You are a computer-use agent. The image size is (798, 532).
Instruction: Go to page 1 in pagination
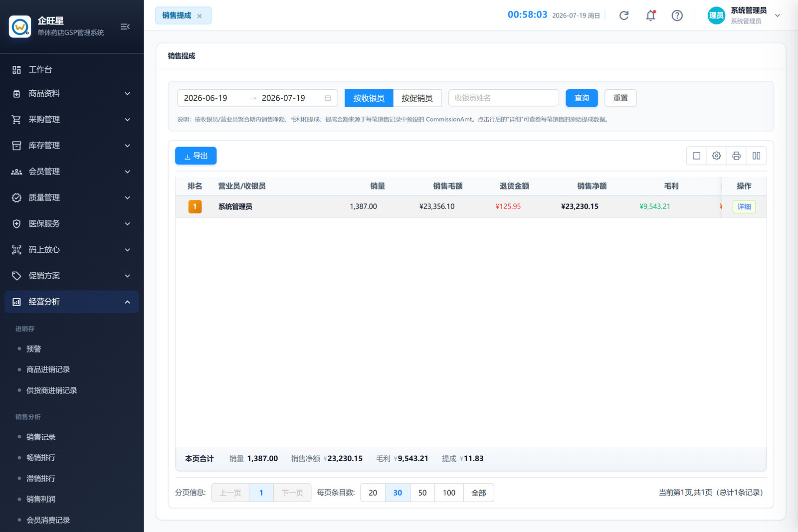[x=261, y=493]
